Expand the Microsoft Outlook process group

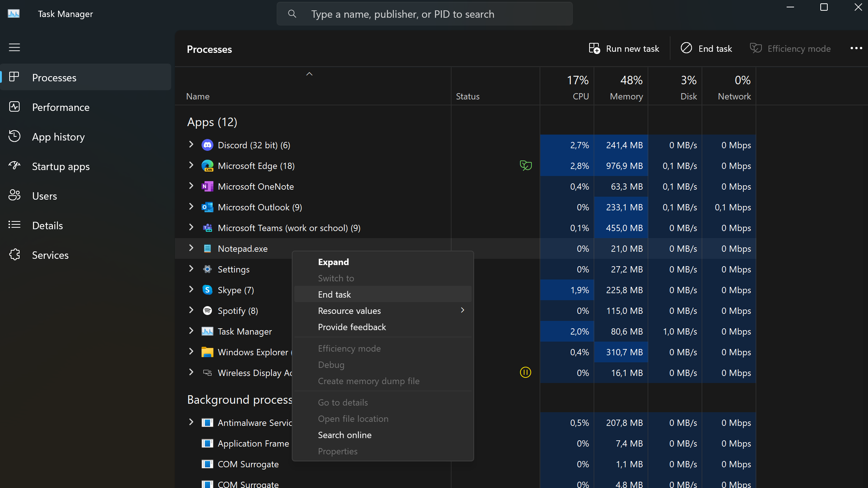coord(191,207)
